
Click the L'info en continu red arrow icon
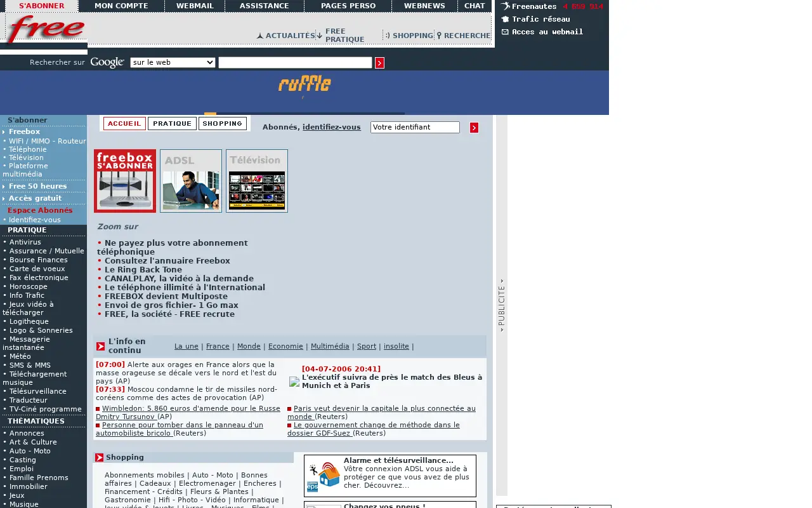(x=100, y=346)
